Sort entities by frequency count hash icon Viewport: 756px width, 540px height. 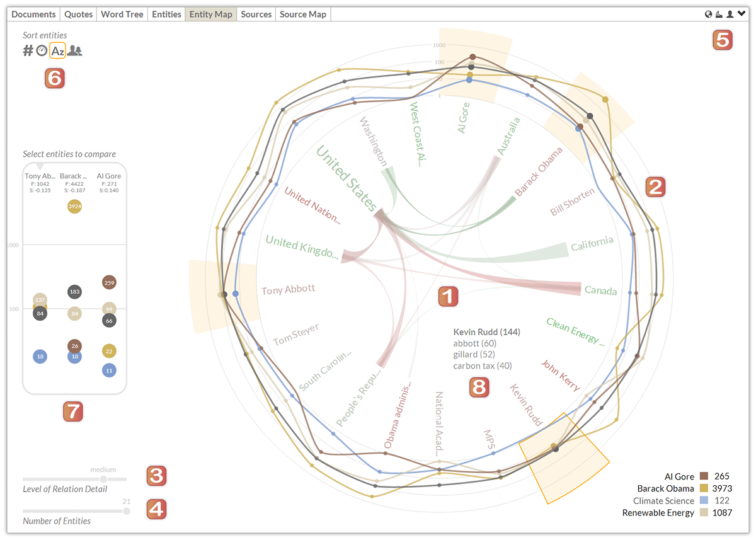pos(28,51)
